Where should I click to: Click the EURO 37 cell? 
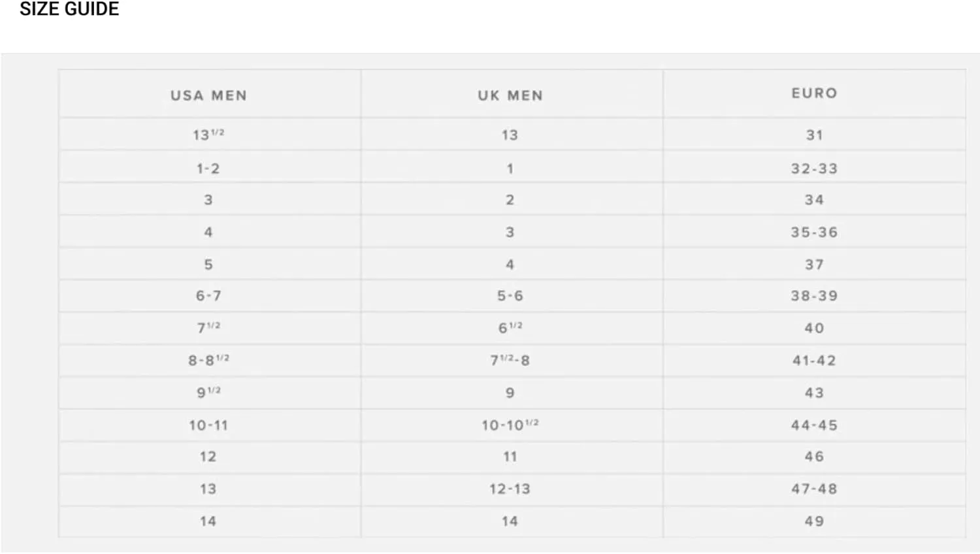[x=814, y=265]
